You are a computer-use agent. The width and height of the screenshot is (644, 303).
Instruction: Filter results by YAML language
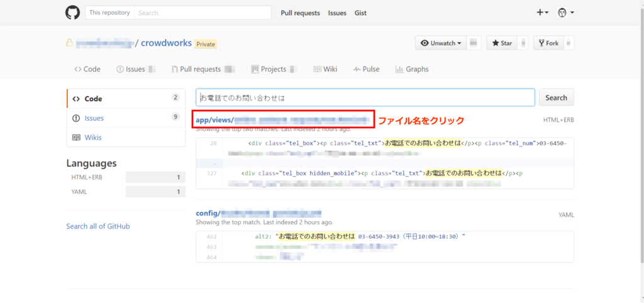coord(126,191)
